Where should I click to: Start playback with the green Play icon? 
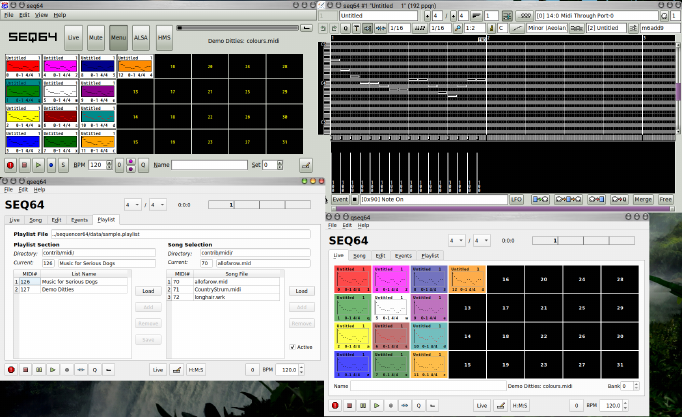(x=38, y=164)
